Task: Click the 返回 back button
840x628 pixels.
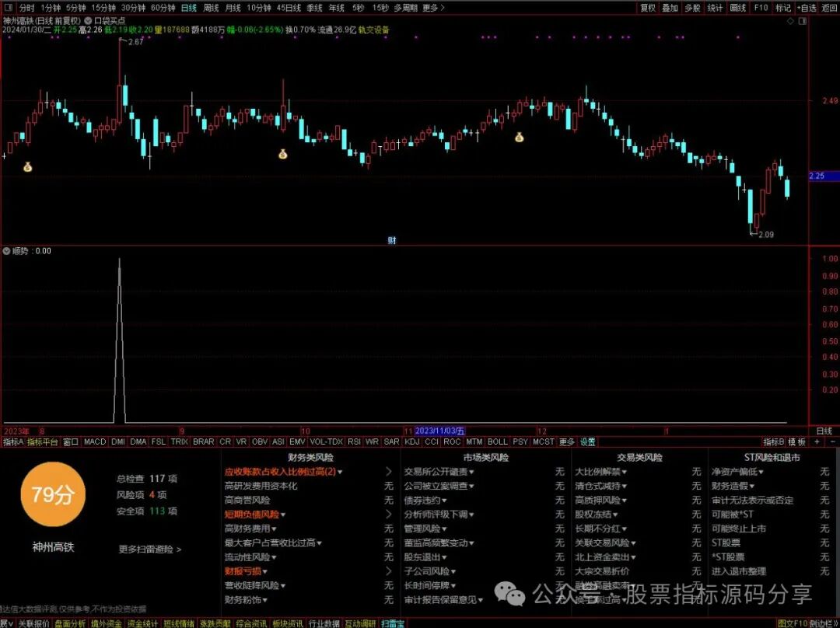Action: point(829,8)
